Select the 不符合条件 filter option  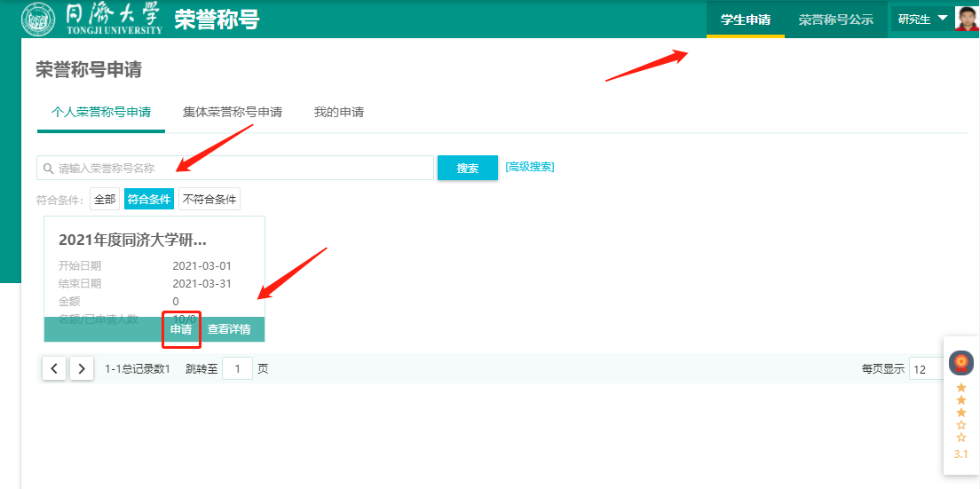tap(209, 200)
